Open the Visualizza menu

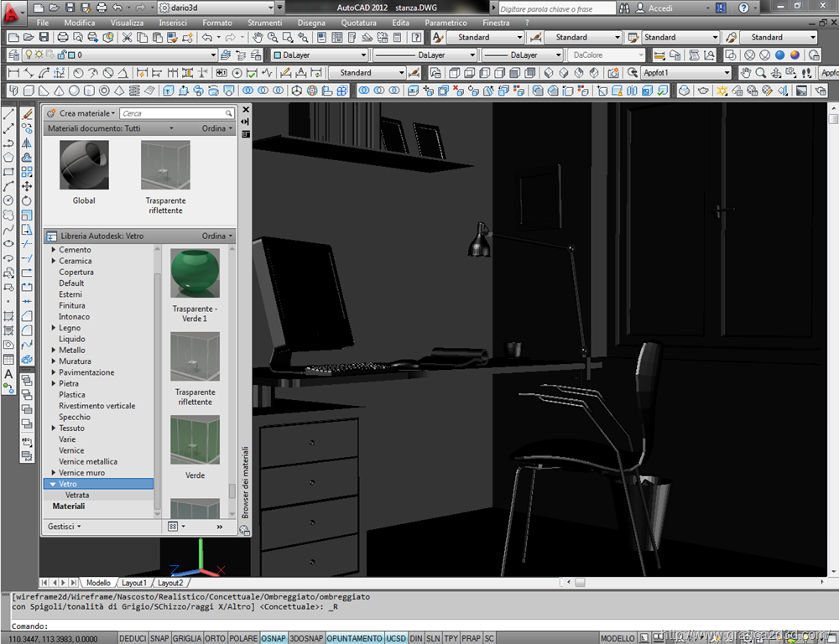coord(127,23)
